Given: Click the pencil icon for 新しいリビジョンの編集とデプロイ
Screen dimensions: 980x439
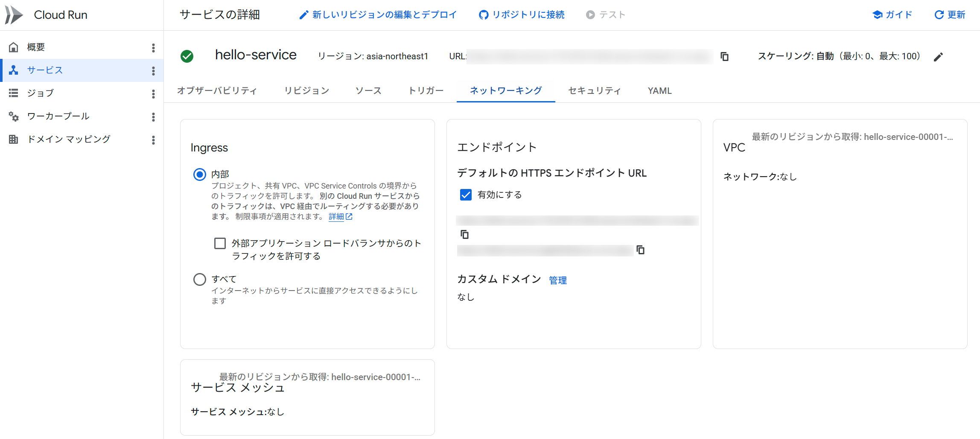Looking at the screenshot, I should 303,15.
